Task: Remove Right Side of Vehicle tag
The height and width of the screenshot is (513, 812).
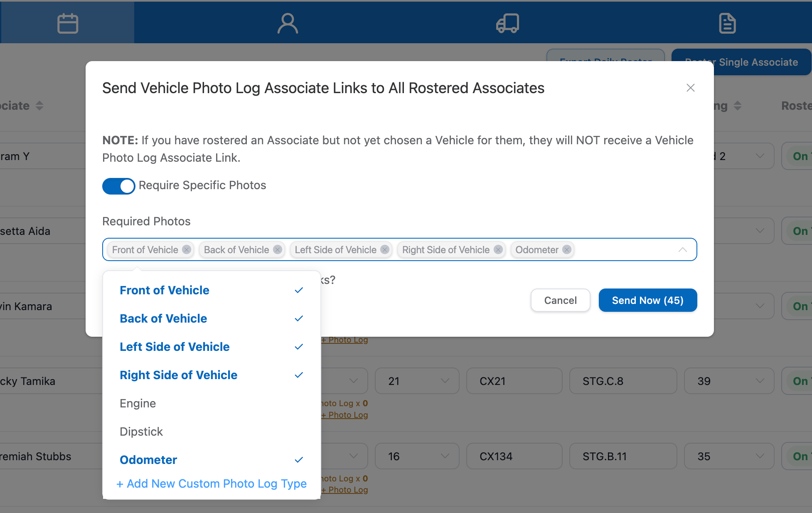Action: 498,249
